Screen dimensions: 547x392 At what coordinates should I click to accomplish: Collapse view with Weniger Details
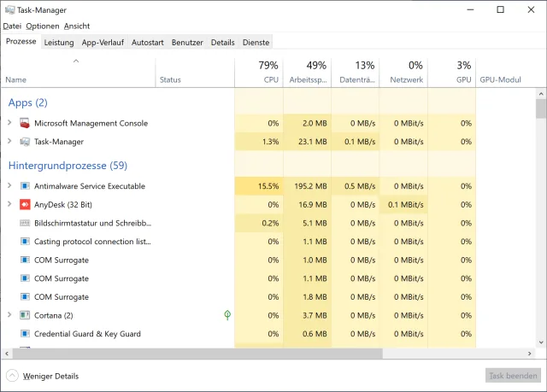[50, 376]
